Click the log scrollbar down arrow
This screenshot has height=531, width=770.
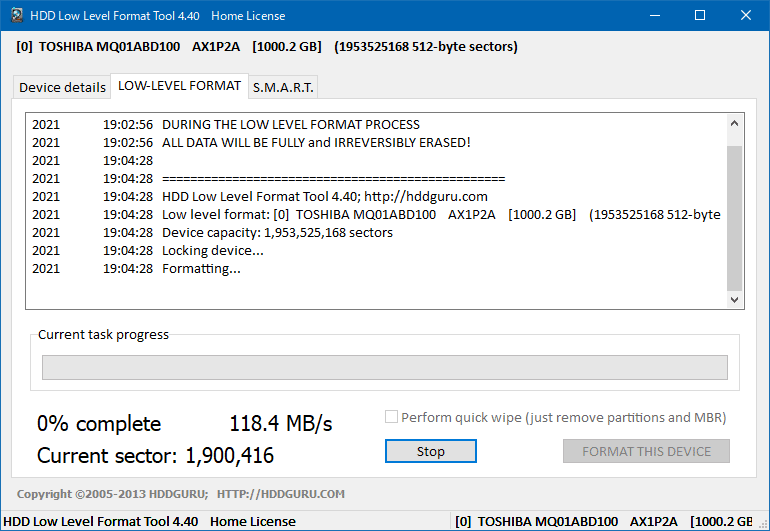point(734,299)
